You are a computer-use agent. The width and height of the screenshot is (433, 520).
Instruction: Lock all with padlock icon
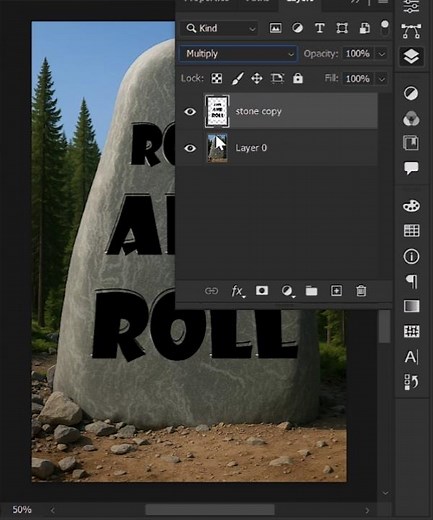298,78
